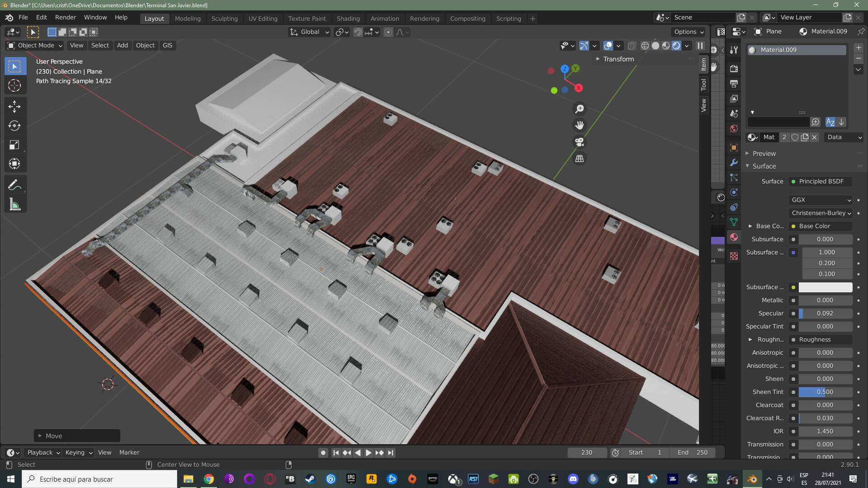Open the Render menu
Screen dimensions: 868x488
tap(66, 17)
